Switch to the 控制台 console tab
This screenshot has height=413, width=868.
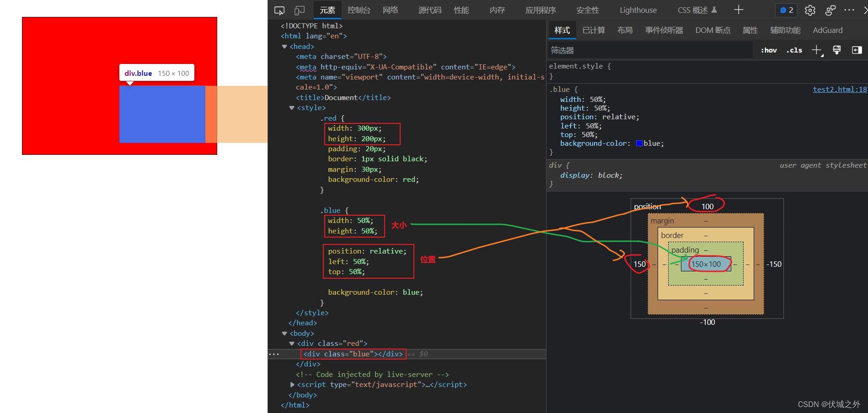pyautogui.click(x=359, y=10)
